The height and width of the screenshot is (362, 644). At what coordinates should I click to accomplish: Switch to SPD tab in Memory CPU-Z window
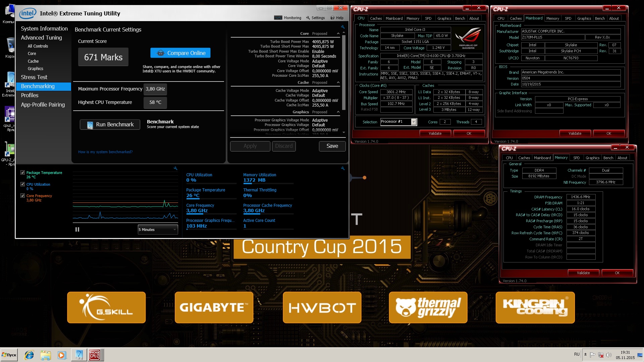pos(576,158)
